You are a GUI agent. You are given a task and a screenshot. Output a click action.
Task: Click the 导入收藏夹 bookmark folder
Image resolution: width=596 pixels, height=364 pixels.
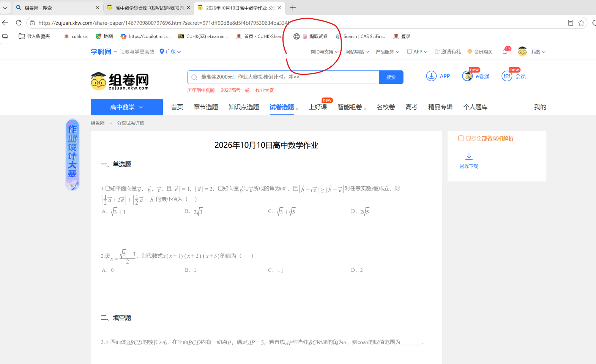coord(34,36)
